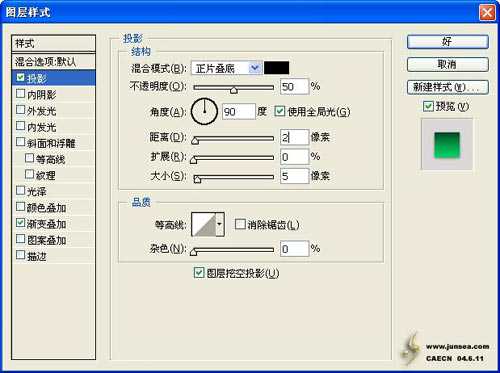Select the 渐变叠加 row label
500x373 pixels.
point(46,224)
